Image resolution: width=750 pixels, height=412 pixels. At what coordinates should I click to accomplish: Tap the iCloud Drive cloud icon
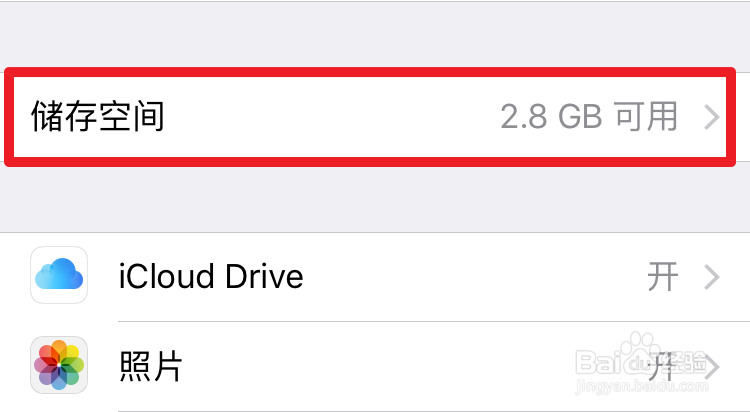pos(60,275)
